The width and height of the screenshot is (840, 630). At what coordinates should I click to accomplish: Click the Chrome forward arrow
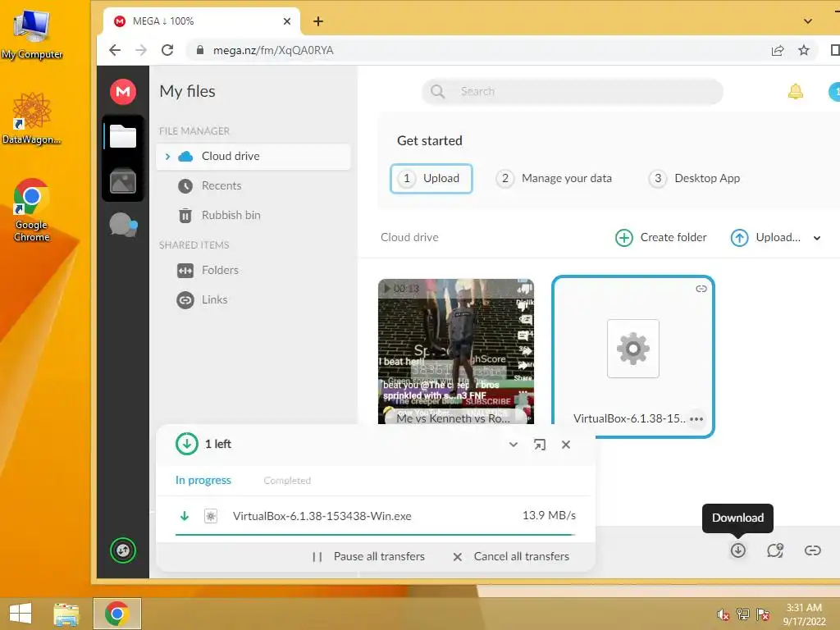coord(141,50)
